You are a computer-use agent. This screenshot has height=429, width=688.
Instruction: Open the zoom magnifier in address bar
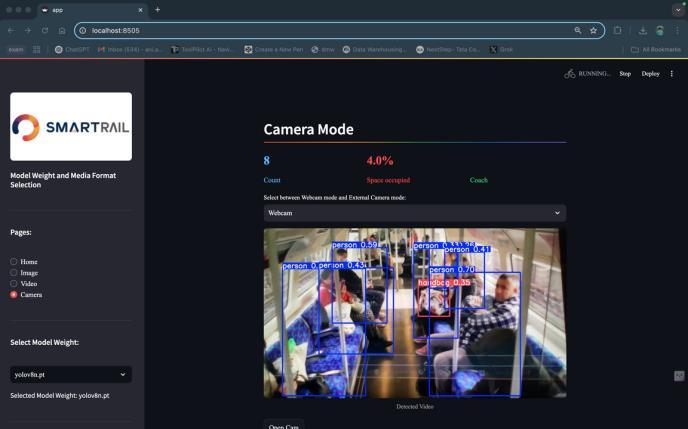[578, 30]
